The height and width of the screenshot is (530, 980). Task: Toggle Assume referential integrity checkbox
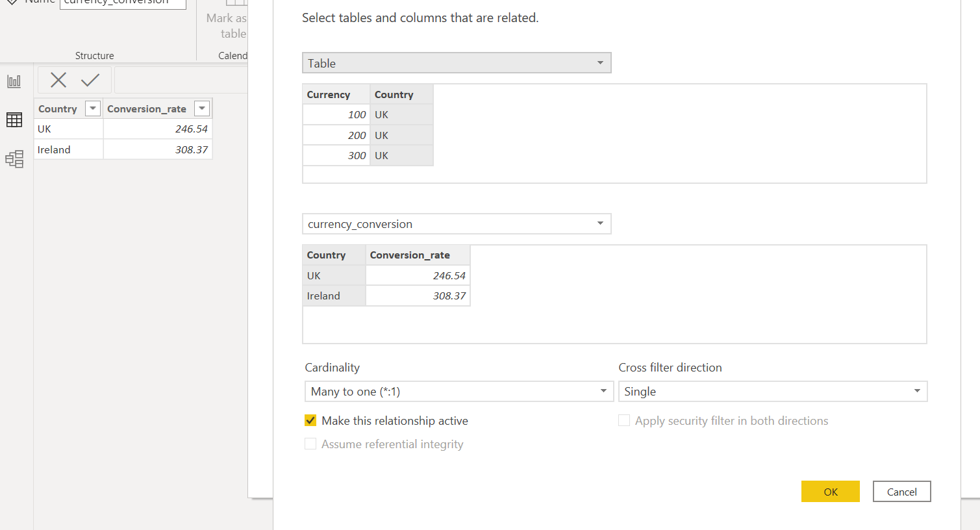click(310, 444)
